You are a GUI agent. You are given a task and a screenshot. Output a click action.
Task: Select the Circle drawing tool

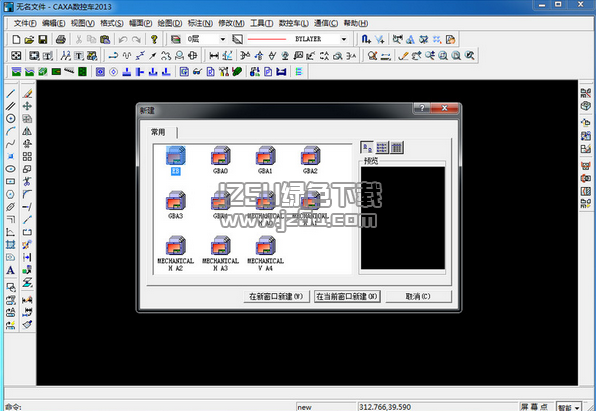tap(11, 118)
